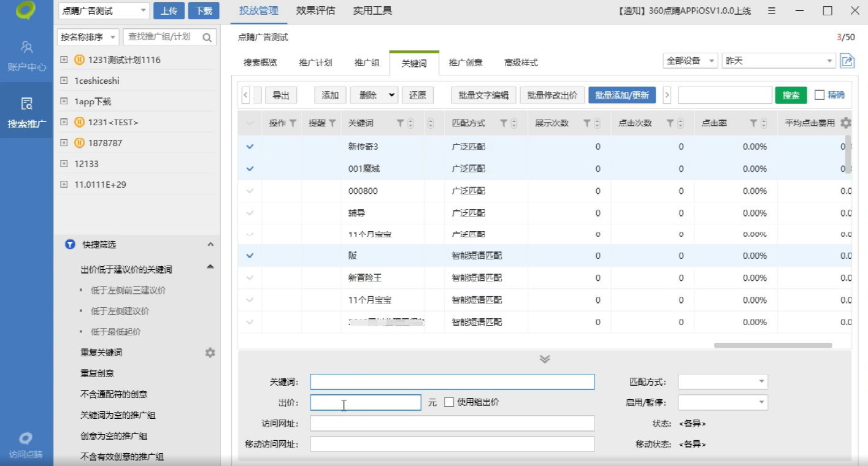This screenshot has height=466, width=868.
Task: Sort by 点击次数 column sort arrows
Action: pos(680,123)
